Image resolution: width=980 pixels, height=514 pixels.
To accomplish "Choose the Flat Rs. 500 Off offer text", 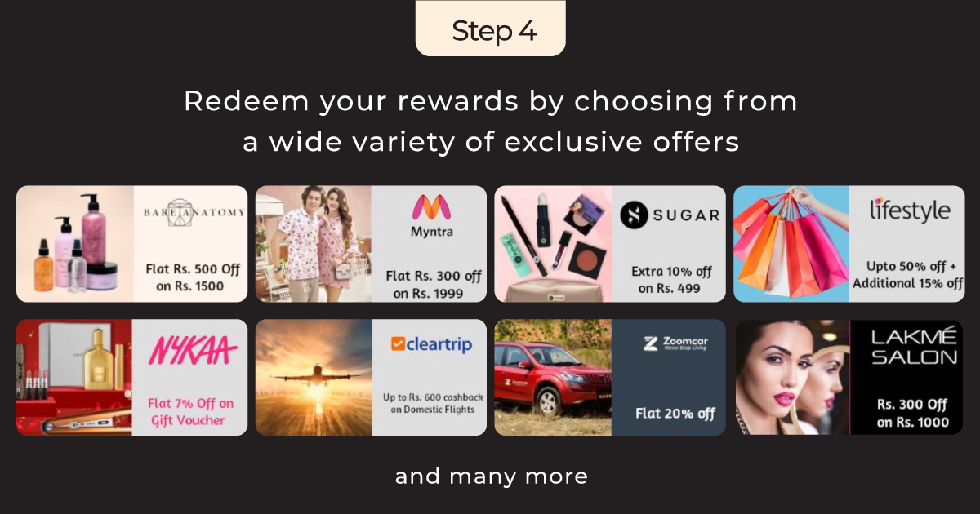I will [x=190, y=277].
